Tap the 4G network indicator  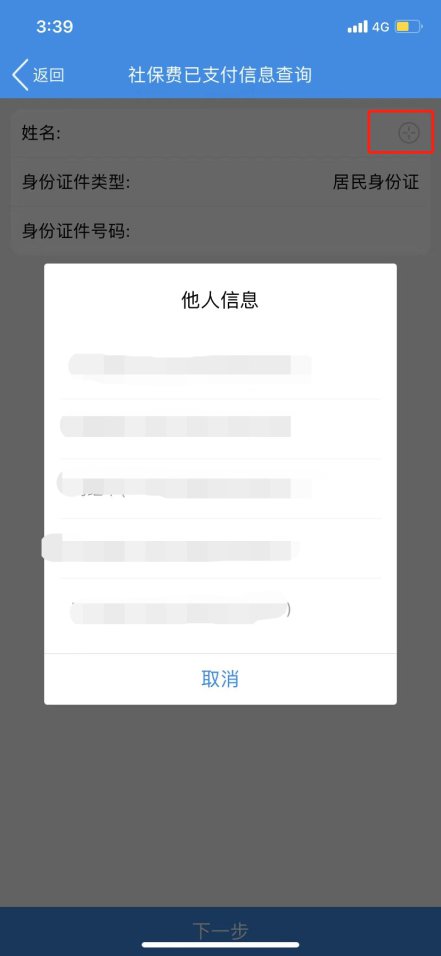point(381,27)
